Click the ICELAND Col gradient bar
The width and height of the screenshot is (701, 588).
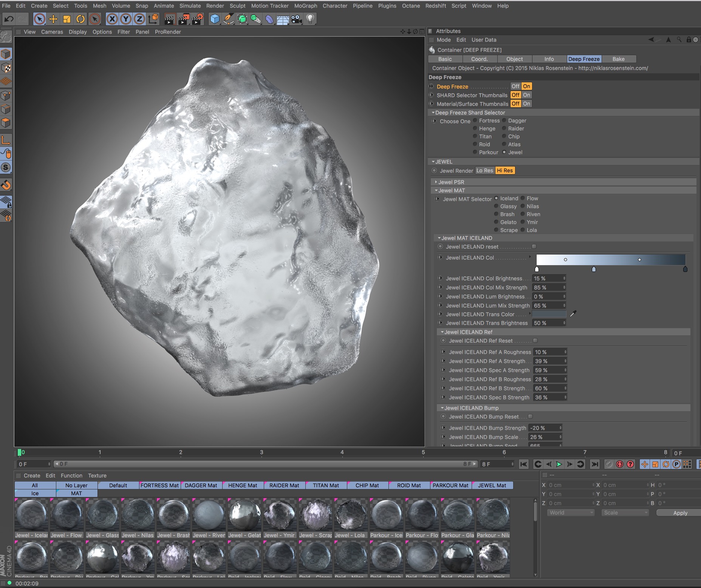(611, 259)
